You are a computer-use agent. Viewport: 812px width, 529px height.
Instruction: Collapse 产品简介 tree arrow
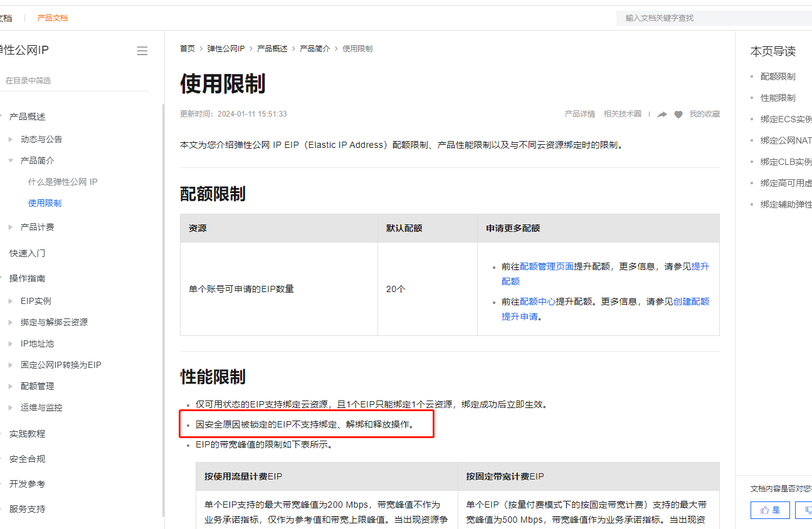(11, 160)
